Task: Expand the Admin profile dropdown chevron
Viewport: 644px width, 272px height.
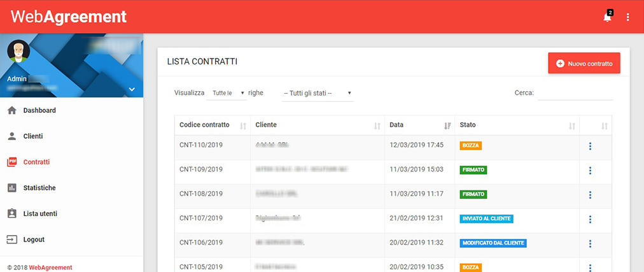Action: [x=132, y=89]
